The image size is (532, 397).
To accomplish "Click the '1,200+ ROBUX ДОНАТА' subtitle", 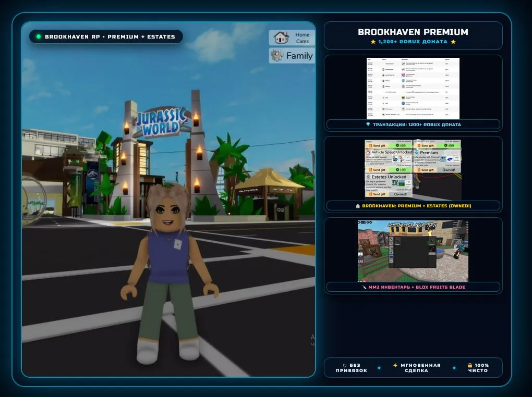I will point(413,42).
